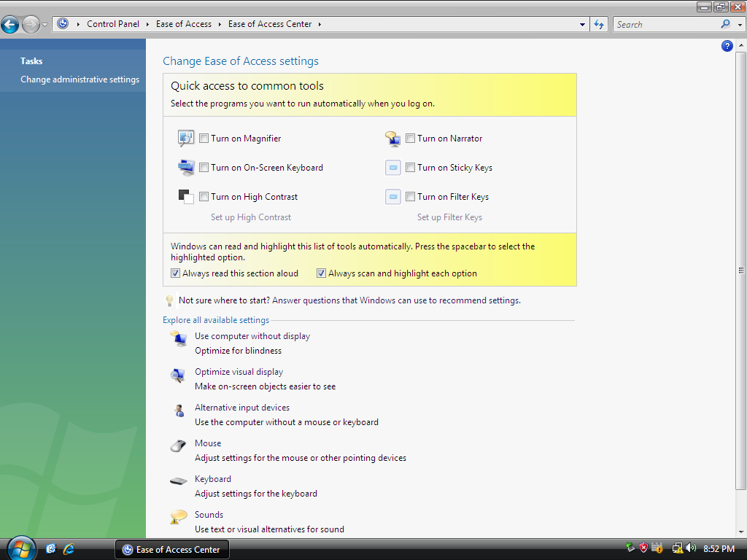This screenshot has height=560, width=747.
Task: Open Change administrative settings in Tasks pane
Action: pos(80,79)
